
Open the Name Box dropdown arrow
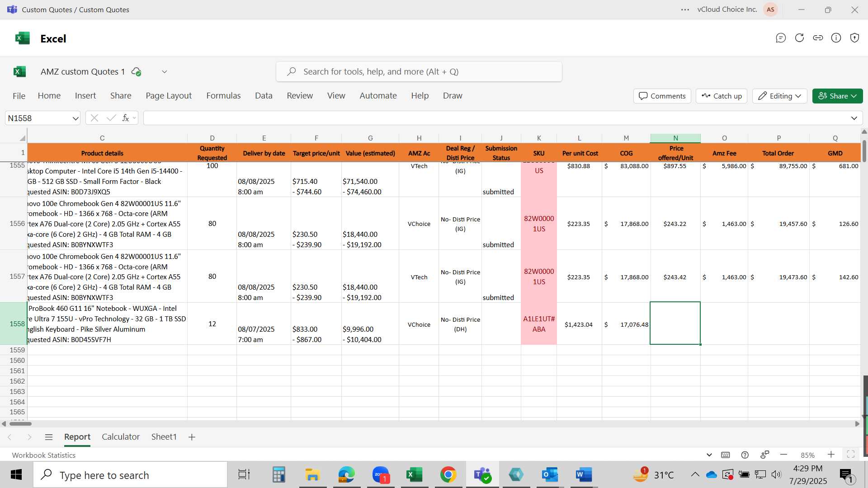[75, 118]
